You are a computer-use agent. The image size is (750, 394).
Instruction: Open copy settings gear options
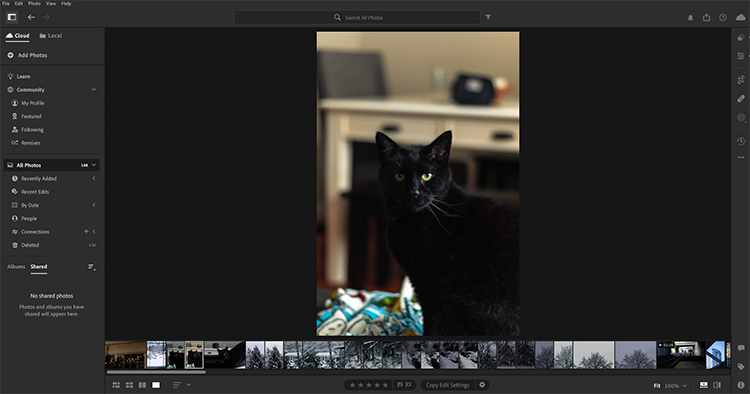point(482,384)
